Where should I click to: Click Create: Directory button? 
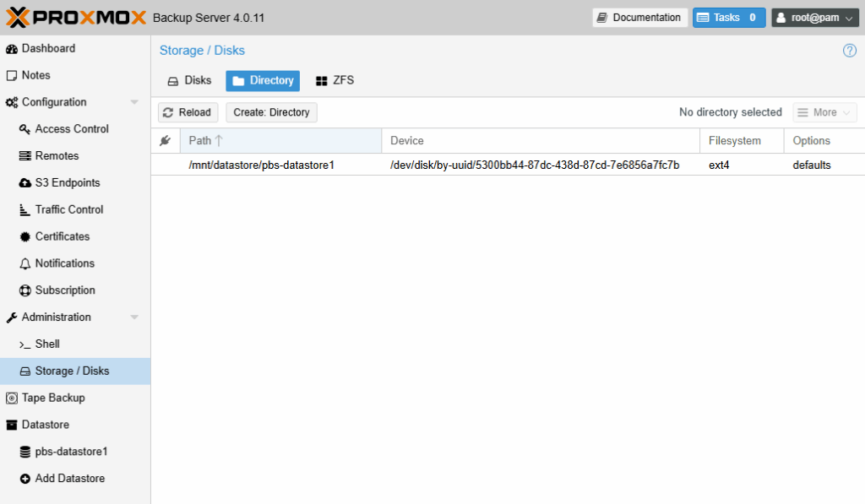[271, 112]
